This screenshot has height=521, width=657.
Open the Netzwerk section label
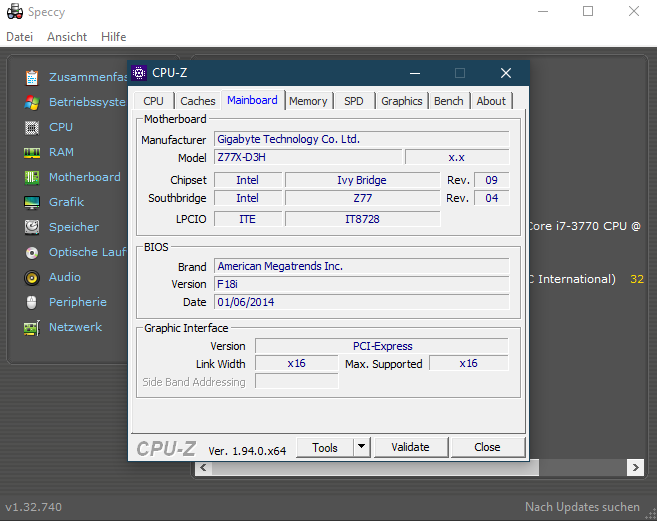coord(75,327)
